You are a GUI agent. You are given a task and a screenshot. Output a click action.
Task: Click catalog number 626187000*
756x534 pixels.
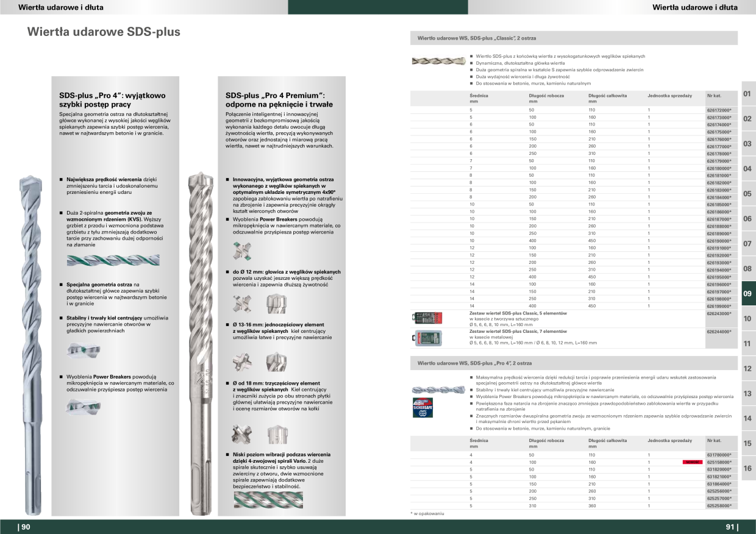tap(719, 219)
